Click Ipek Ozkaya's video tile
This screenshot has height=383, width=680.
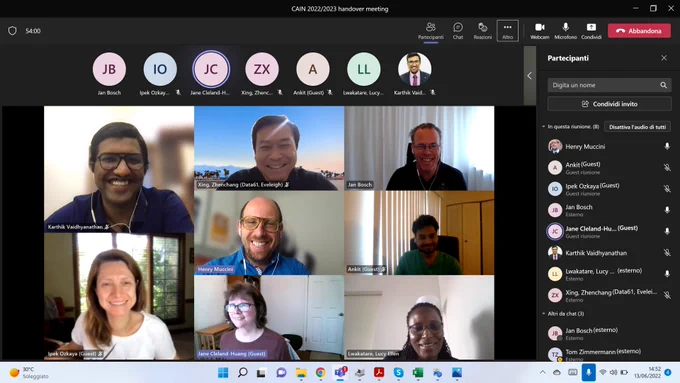119,297
